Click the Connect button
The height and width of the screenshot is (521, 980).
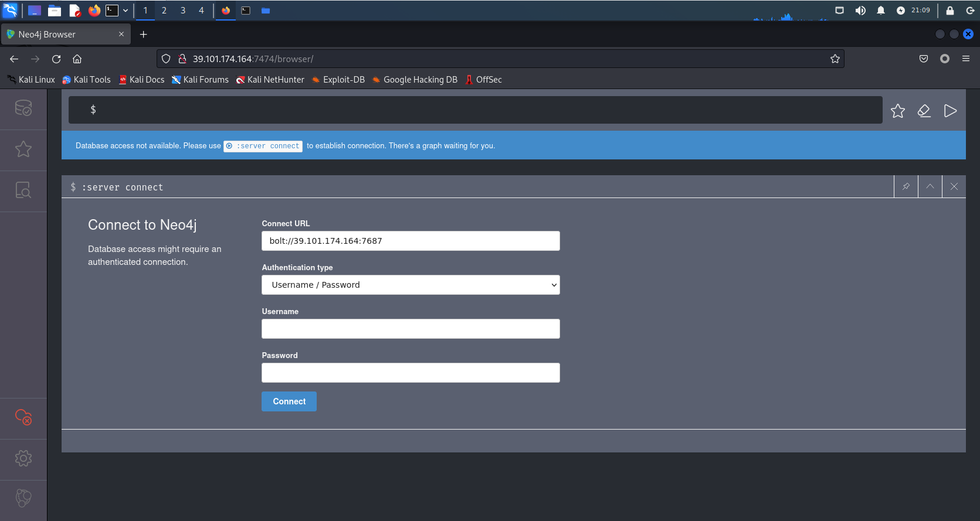[289, 401]
